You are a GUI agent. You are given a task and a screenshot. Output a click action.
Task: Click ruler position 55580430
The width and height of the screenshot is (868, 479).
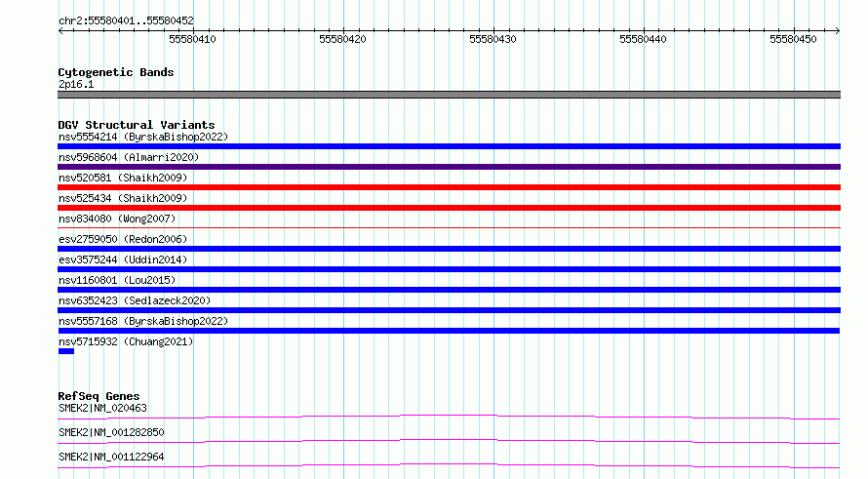point(493,39)
